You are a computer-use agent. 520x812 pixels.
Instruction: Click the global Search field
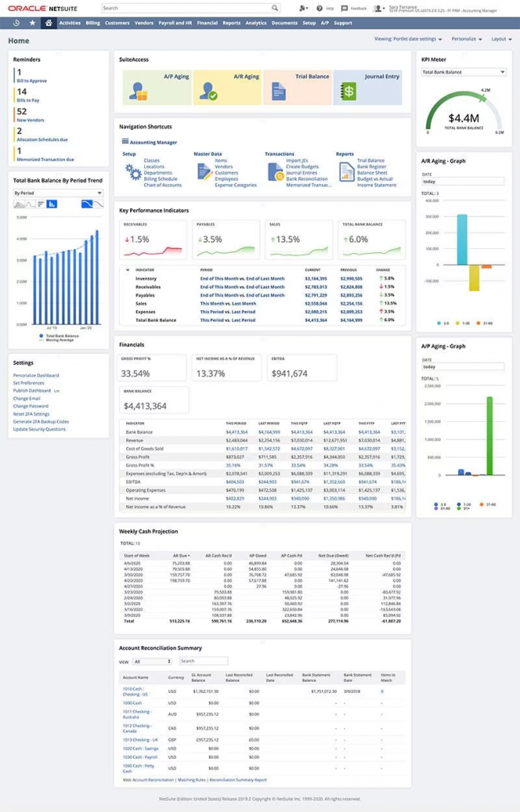click(190, 8)
